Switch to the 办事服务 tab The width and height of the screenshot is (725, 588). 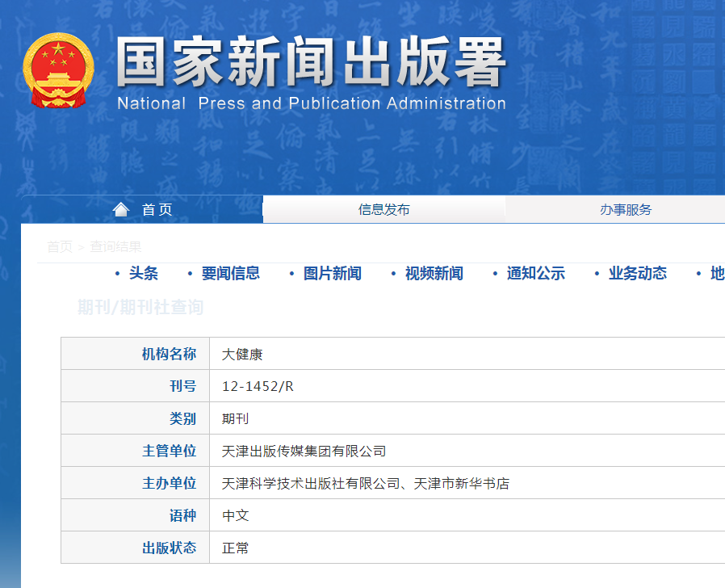625,210
